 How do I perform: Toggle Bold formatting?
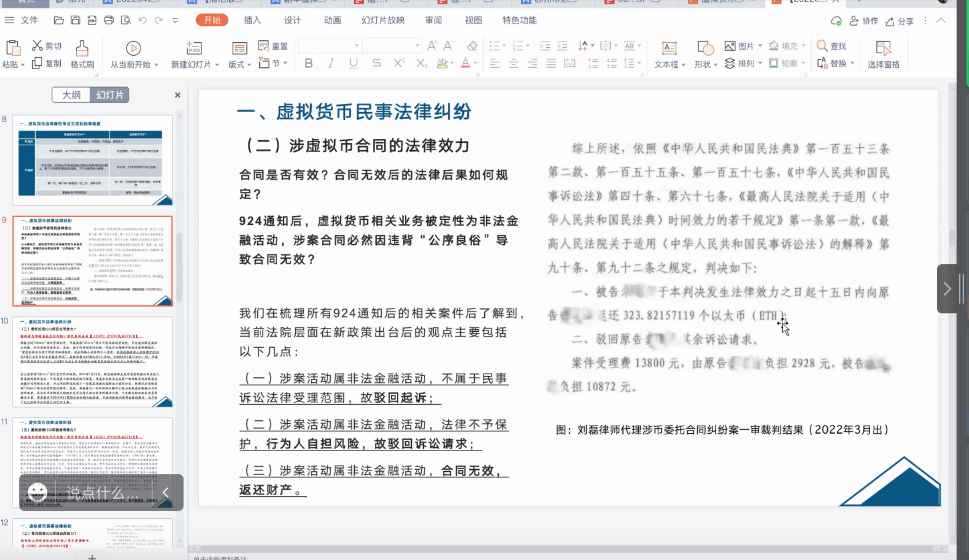tap(308, 63)
